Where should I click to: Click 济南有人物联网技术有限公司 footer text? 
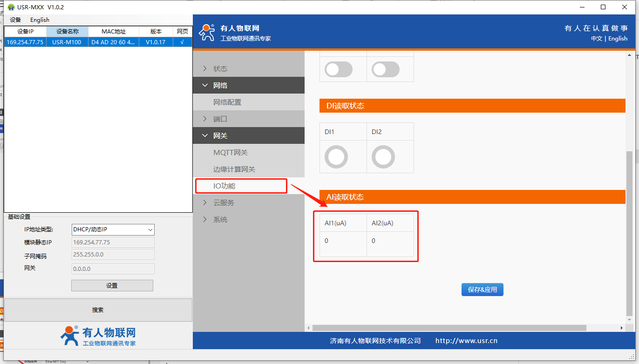375,341
